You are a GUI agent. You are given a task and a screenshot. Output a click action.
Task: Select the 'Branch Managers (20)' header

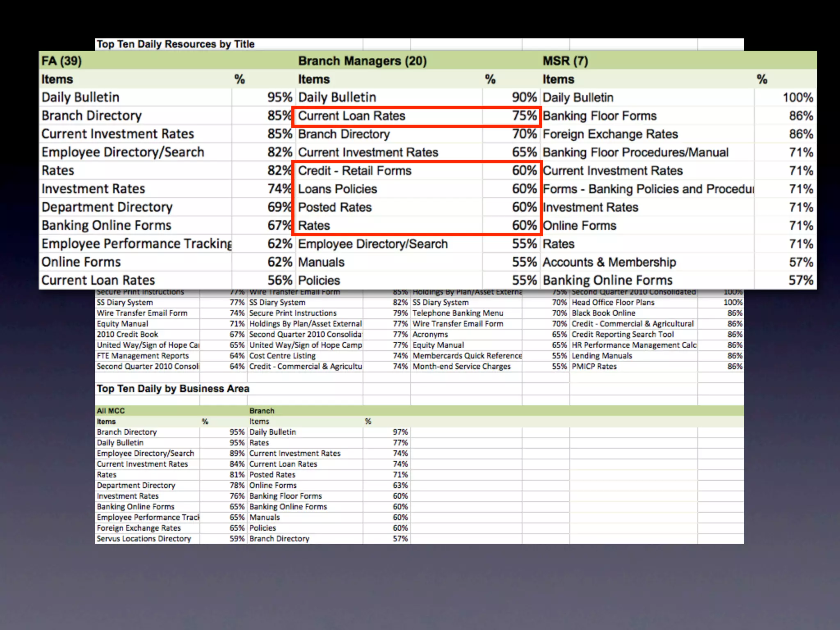[x=362, y=61]
